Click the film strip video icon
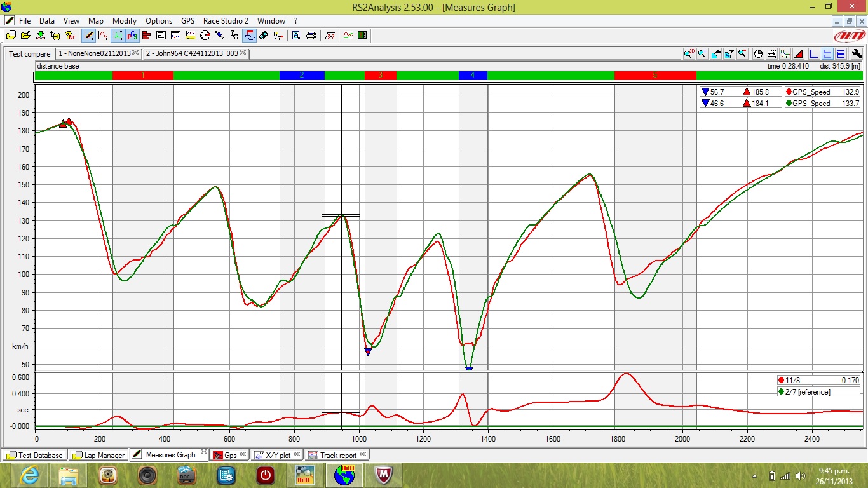Viewport: 868px width, 488px height. point(263,35)
